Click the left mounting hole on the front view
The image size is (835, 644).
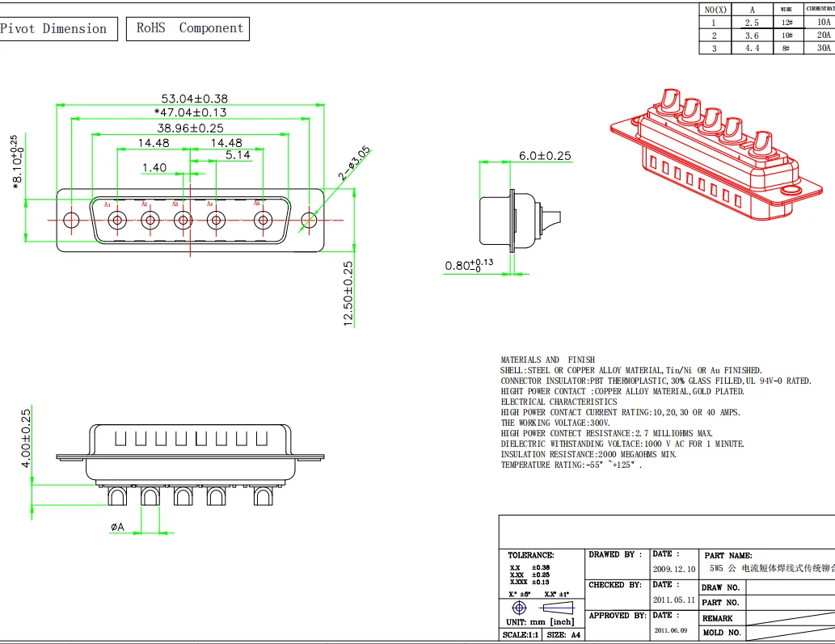(x=72, y=220)
